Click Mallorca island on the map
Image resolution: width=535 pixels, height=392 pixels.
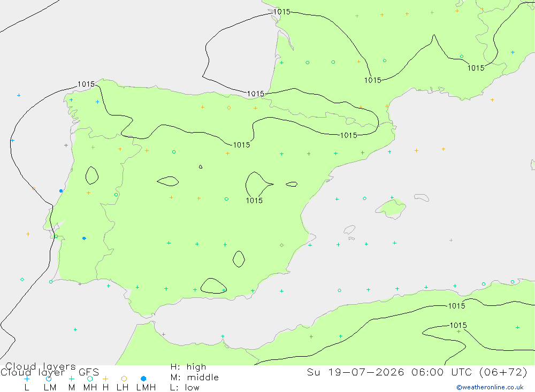click(391, 208)
